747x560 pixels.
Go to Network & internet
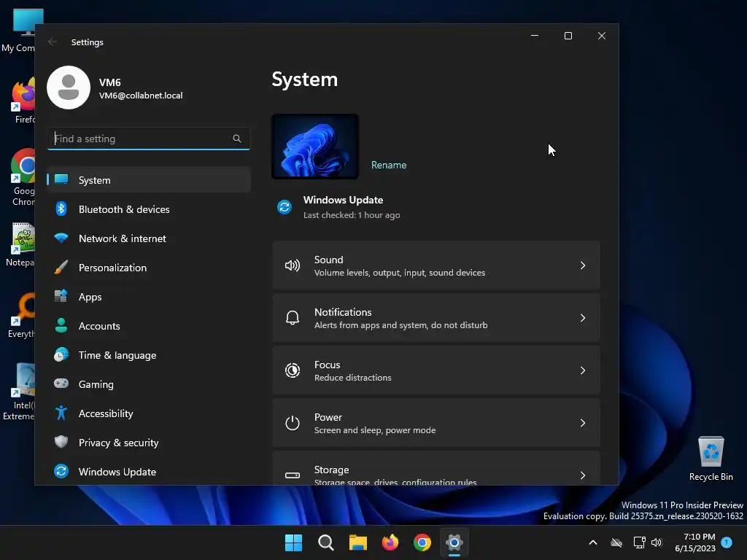point(149,238)
